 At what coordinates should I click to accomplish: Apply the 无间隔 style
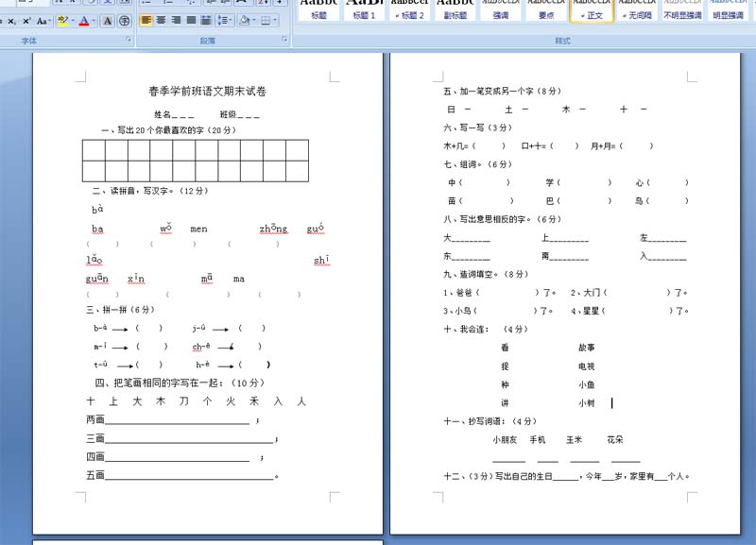pos(637,9)
